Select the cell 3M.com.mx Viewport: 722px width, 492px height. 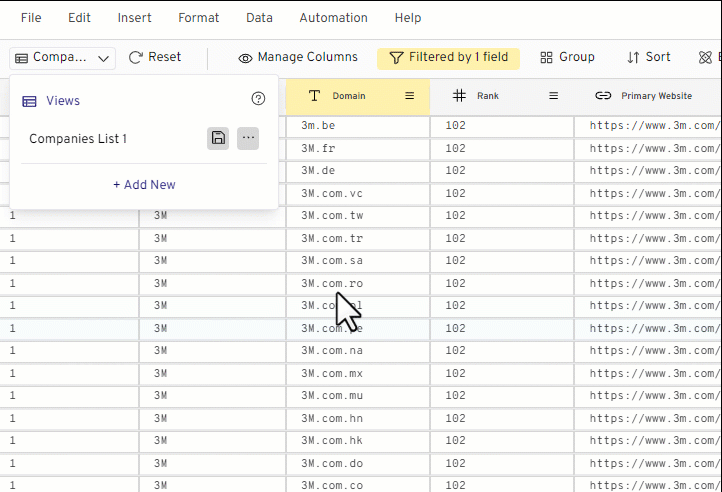pyautogui.click(x=358, y=374)
